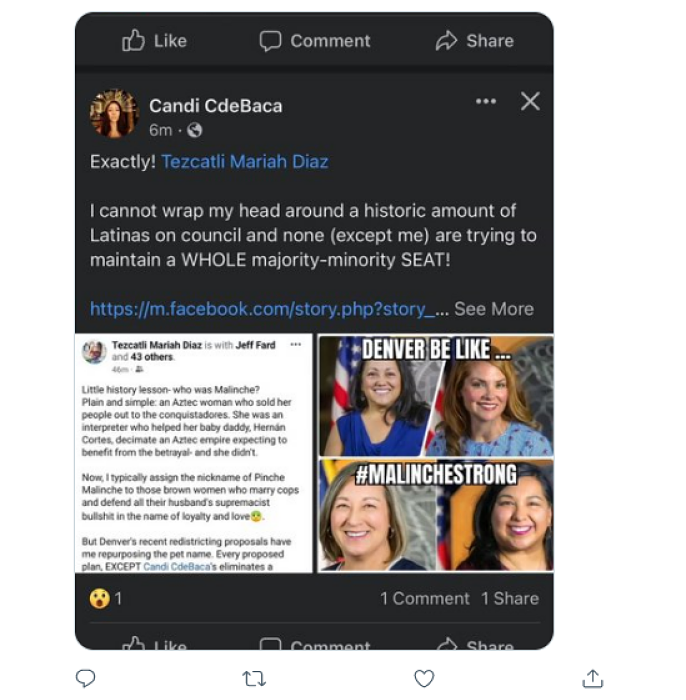Click the Twitter reply speech bubble icon
This screenshot has width=686, height=700.
pos(85,679)
